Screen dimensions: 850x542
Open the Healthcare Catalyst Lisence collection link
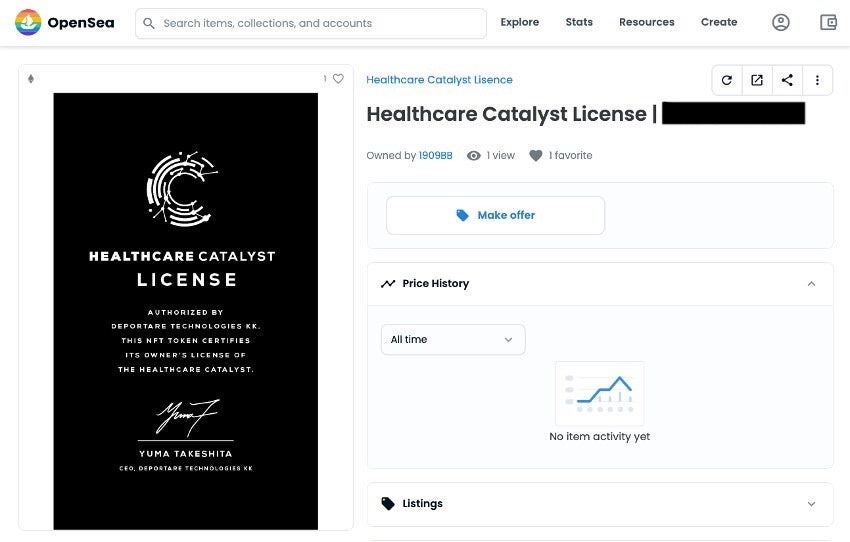439,80
